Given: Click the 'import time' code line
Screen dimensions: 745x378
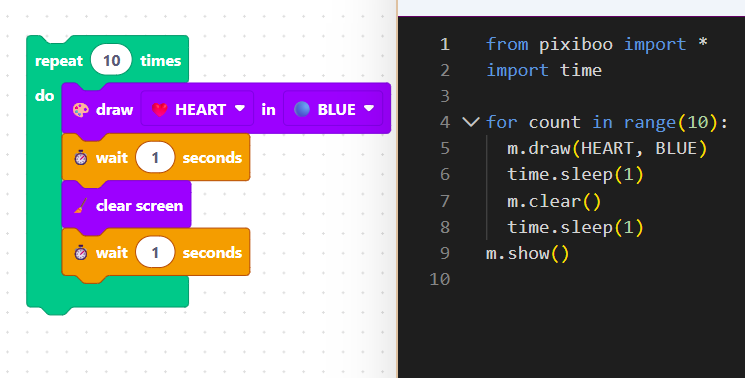Looking at the screenshot, I should [544, 70].
